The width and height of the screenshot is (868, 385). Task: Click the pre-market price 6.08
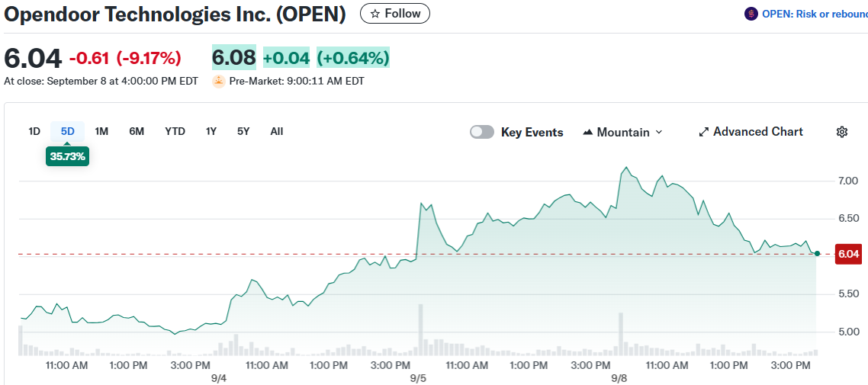(x=234, y=57)
